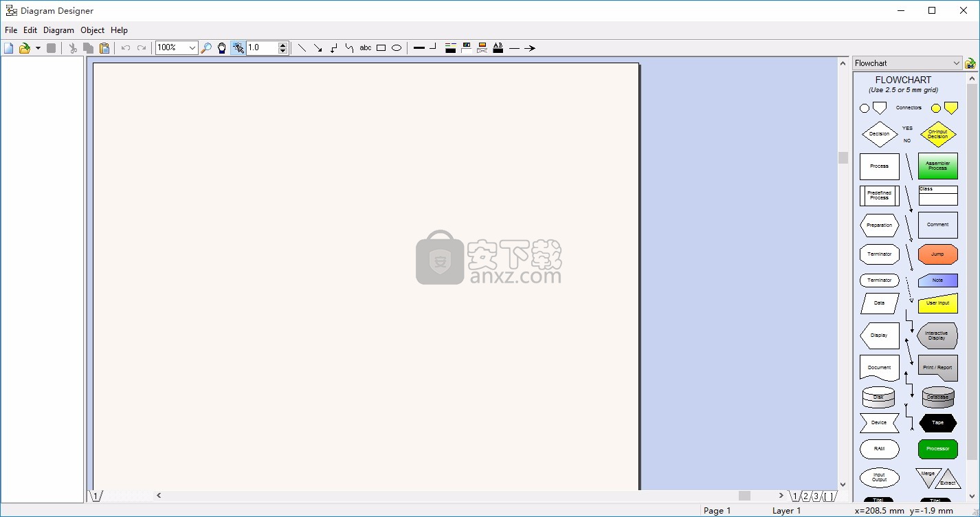
Task: Create a new diagram file
Action: [9, 48]
